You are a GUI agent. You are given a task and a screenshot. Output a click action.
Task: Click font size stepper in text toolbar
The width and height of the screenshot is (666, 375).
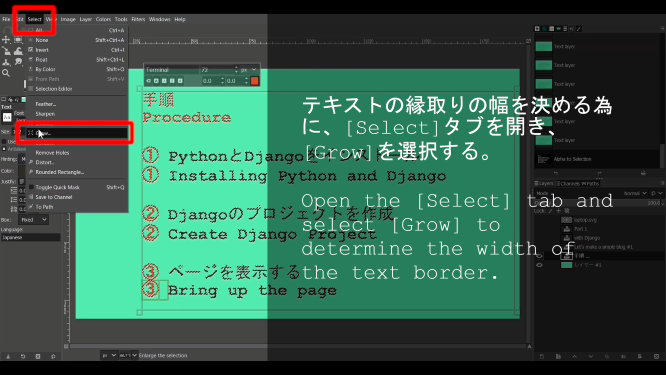(236, 70)
